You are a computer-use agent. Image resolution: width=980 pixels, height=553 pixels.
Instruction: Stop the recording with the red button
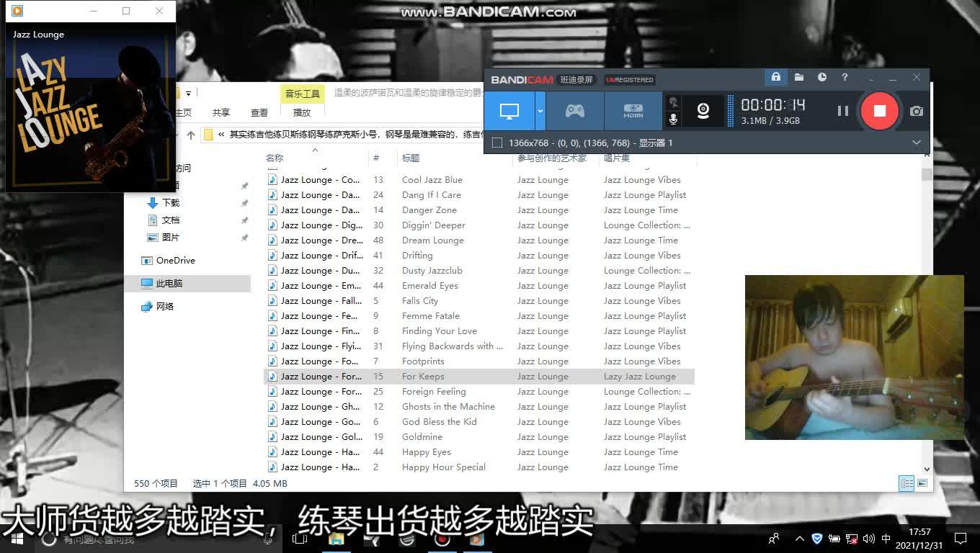[880, 111]
